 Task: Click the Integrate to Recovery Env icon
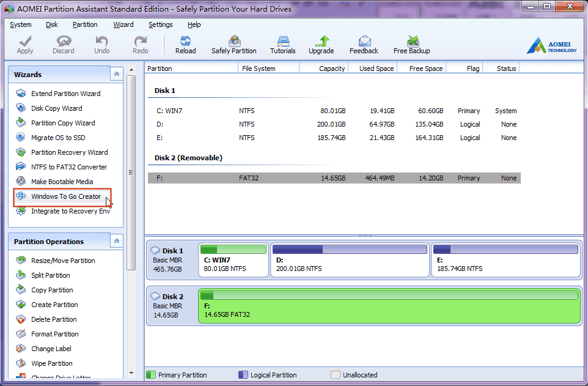[x=21, y=211]
